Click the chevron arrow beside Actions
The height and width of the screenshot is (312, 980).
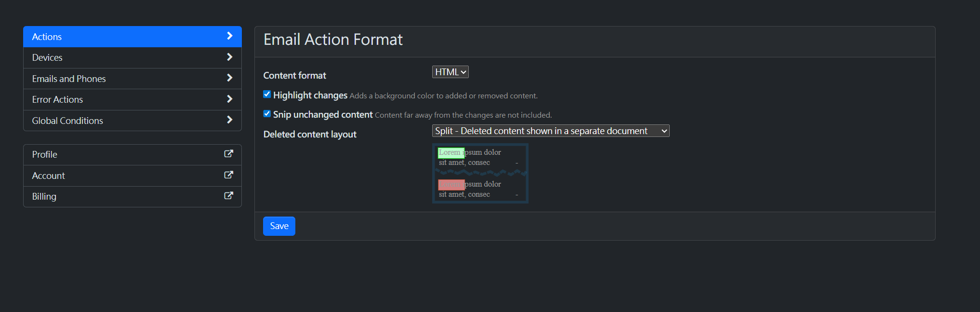[x=229, y=36]
